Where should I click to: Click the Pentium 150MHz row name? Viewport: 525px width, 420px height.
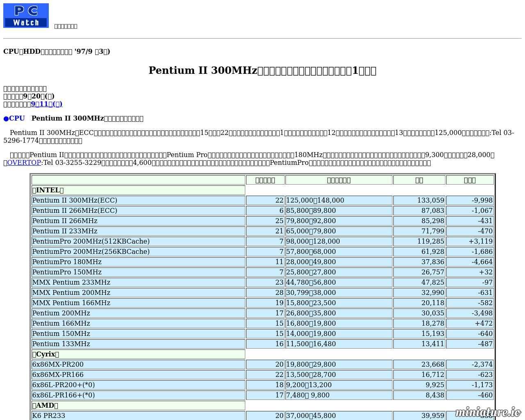coord(61,333)
